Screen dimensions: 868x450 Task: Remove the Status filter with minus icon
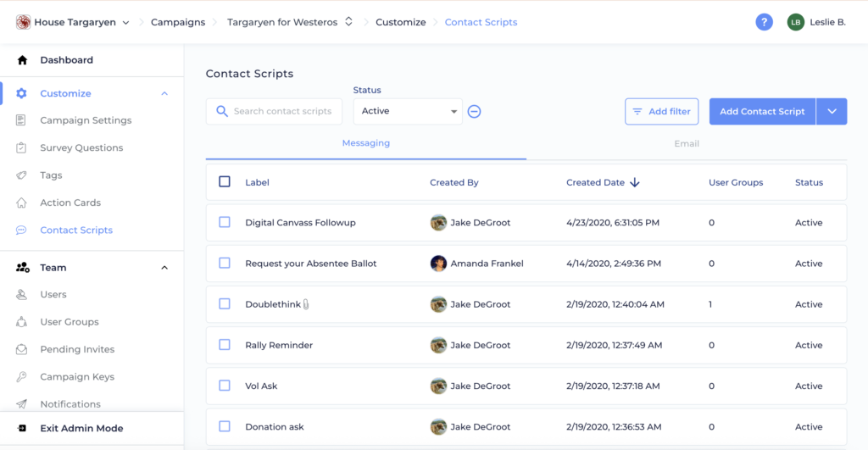coord(474,111)
